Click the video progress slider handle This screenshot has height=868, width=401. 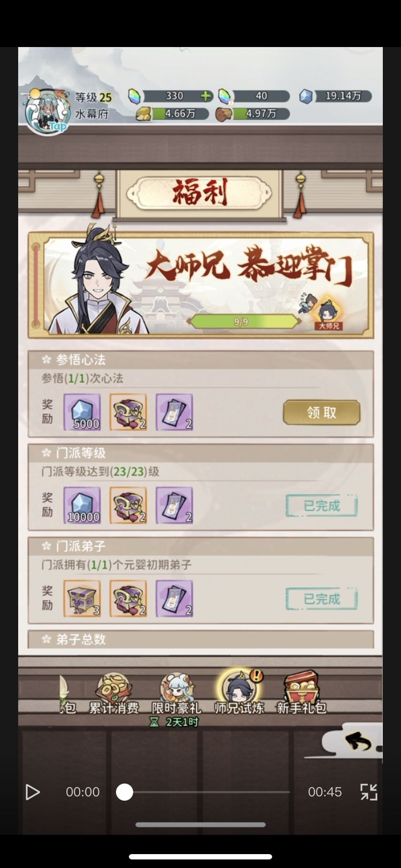point(125,792)
